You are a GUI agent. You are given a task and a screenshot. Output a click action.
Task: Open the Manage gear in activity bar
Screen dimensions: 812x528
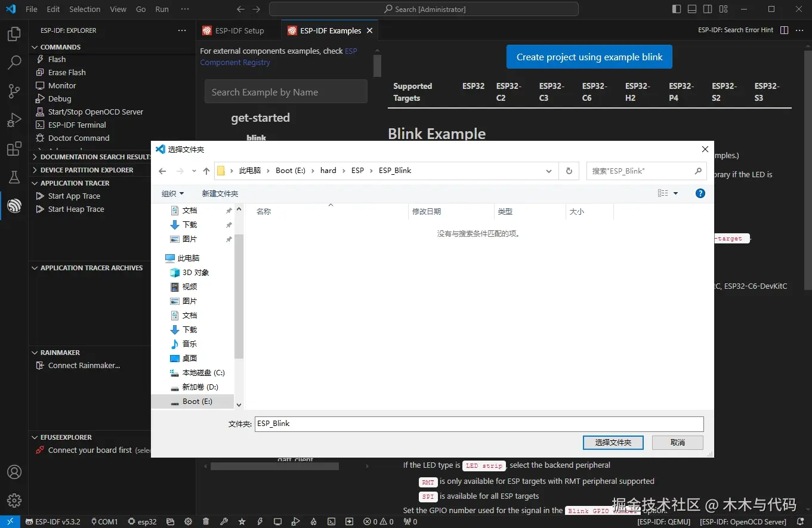click(x=14, y=501)
